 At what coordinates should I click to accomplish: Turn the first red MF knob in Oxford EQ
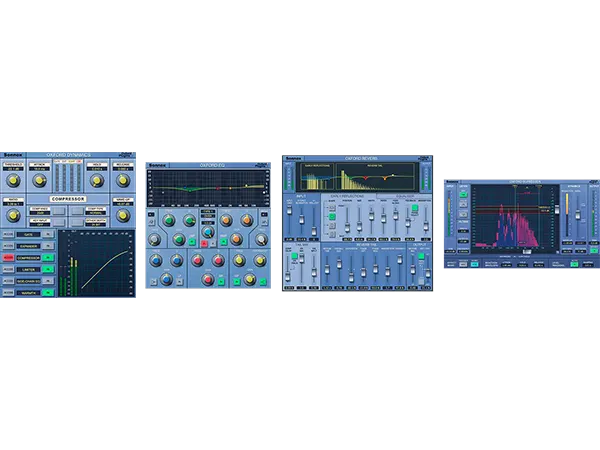(x=197, y=261)
